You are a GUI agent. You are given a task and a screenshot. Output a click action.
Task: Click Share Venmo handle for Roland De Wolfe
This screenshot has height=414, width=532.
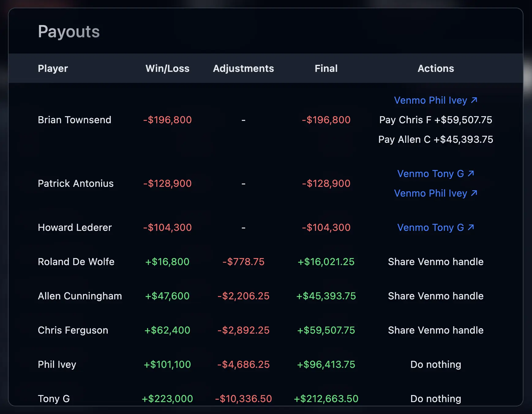click(436, 262)
